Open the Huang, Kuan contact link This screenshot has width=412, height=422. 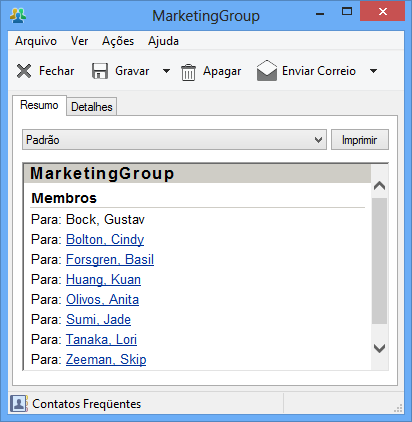[103, 280]
